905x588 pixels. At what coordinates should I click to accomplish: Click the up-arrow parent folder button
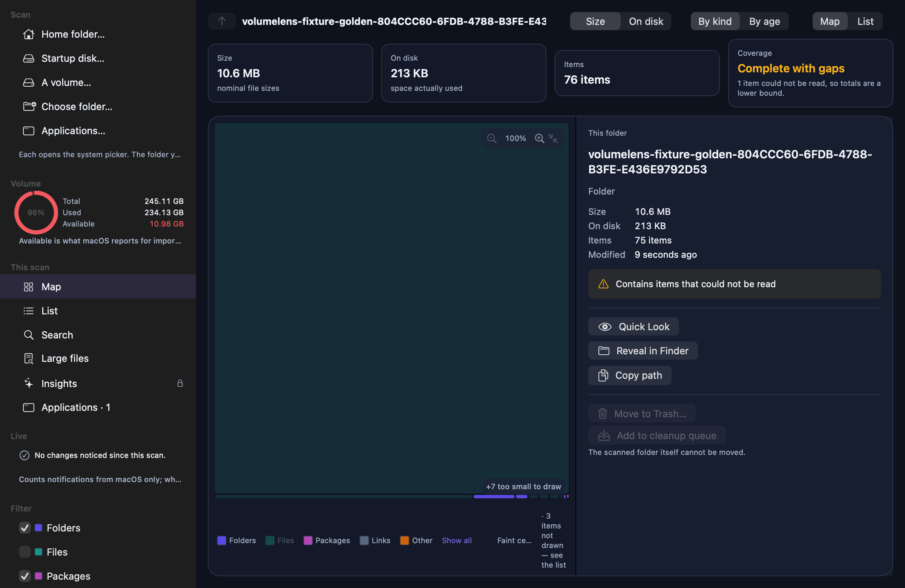click(222, 21)
